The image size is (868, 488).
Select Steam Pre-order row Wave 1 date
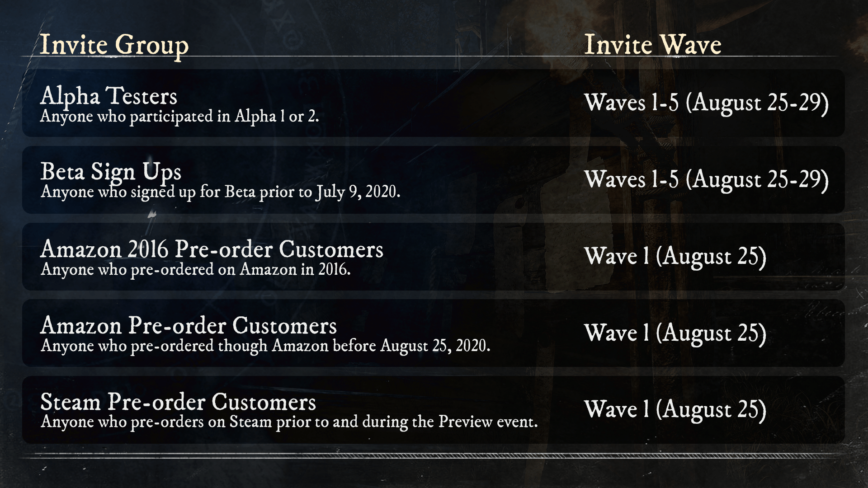coord(675,409)
